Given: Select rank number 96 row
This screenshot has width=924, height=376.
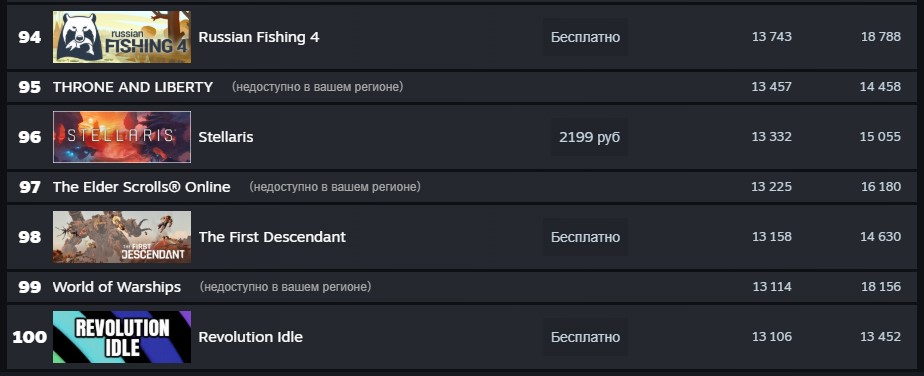Looking at the screenshot, I should coord(461,137).
